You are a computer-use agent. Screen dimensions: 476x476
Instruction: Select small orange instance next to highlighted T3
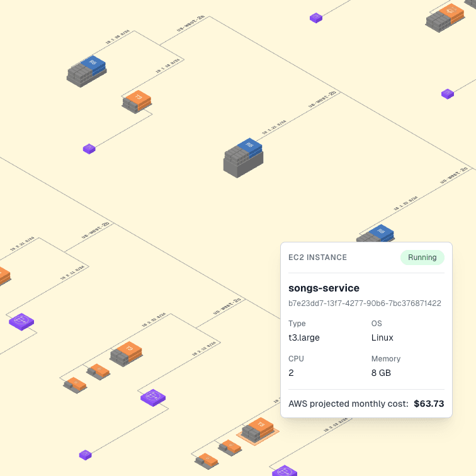tap(230, 448)
